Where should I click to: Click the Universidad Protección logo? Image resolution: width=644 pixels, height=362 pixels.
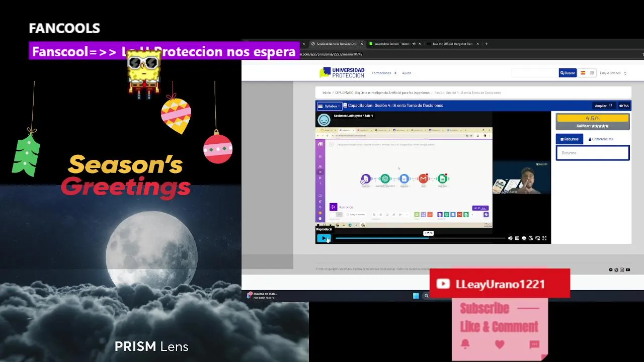[342, 72]
